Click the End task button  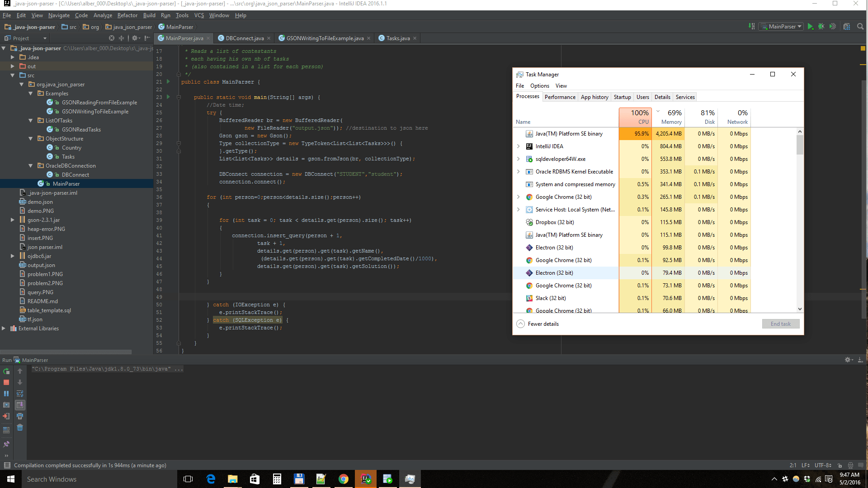[780, 324]
